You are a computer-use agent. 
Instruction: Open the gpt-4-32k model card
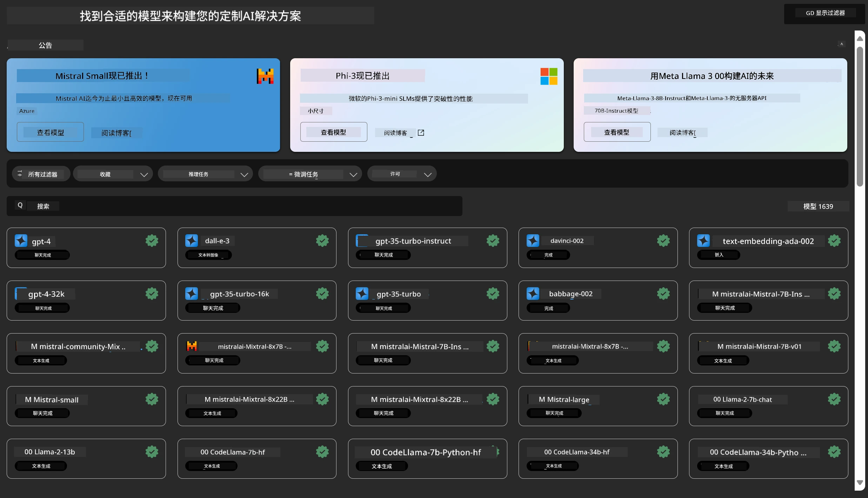pos(86,301)
